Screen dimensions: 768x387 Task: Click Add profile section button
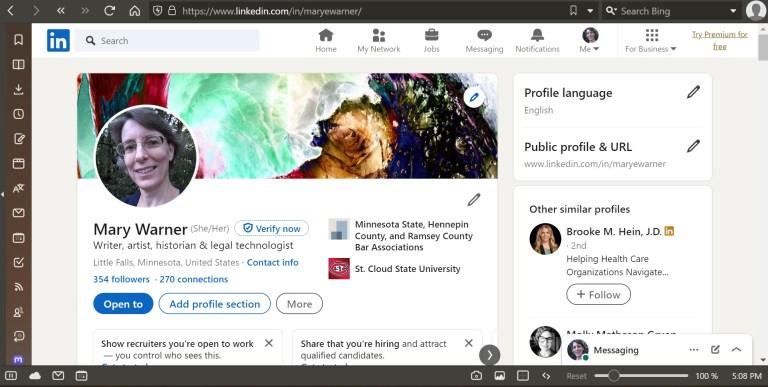pyautogui.click(x=215, y=304)
